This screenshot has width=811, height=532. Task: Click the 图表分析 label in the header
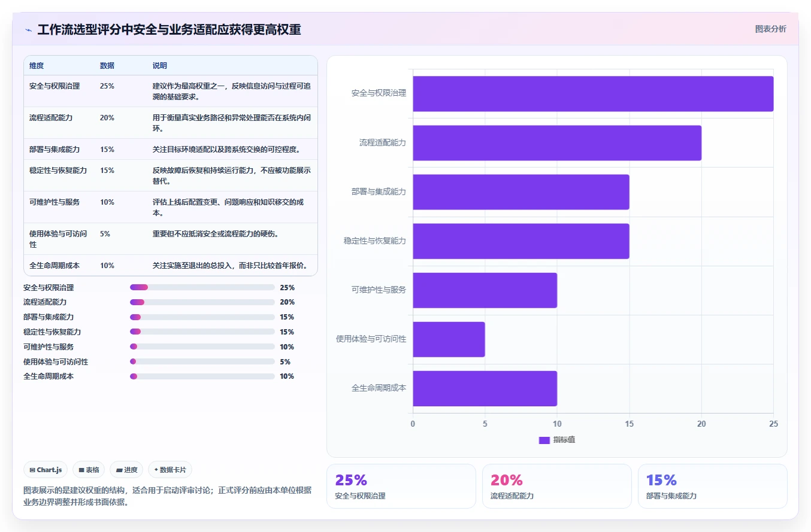[x=770, y=29]
